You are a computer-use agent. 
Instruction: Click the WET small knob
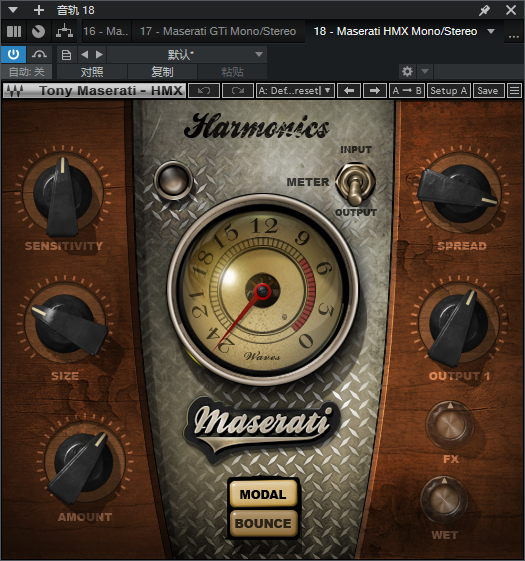[x=444, y=500]
